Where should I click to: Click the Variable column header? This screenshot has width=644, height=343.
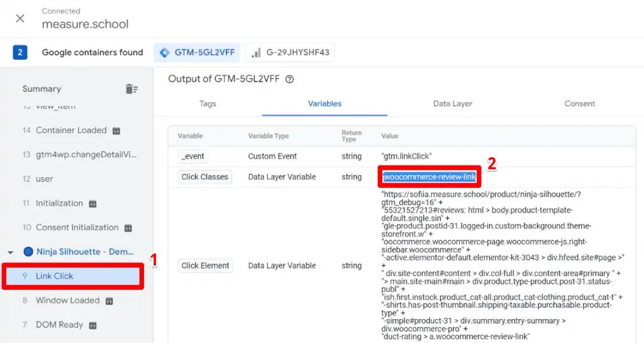(190, 136)
